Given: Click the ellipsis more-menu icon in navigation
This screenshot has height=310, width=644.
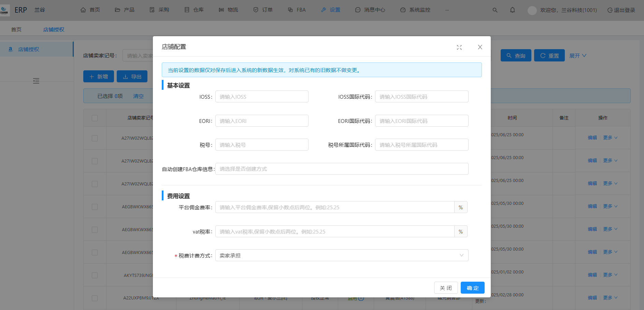Looking at the screenshot, I should coord(447,10).
